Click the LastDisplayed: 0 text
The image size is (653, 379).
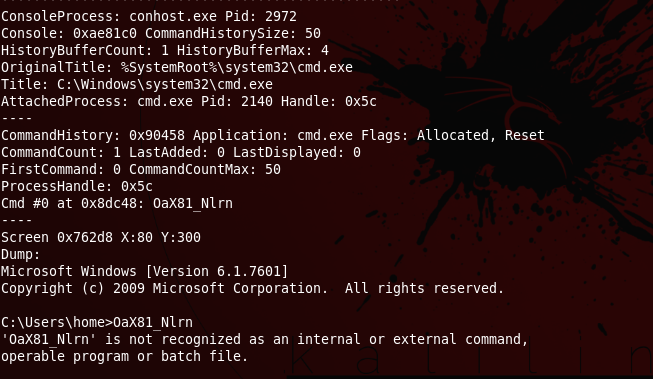point(297,153)
